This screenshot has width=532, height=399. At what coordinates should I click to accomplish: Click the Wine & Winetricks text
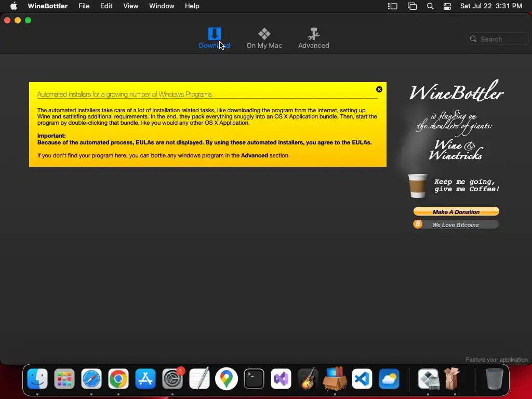[x=455, y=150]
